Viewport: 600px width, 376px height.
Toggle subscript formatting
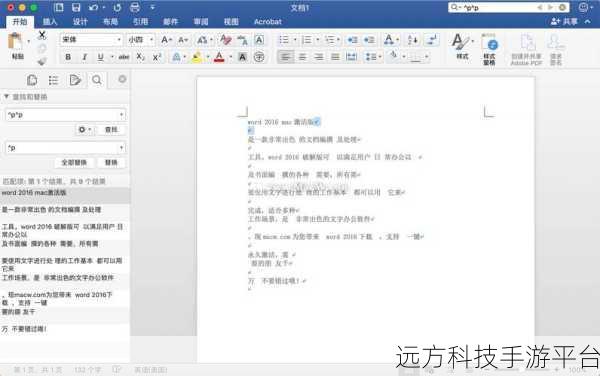click(140, 57)
